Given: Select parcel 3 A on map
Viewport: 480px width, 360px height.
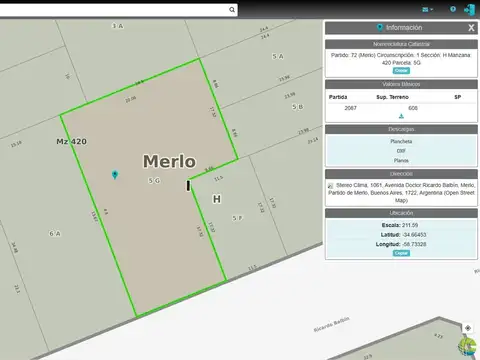Looking at the screenshot, I should point(117,26).
